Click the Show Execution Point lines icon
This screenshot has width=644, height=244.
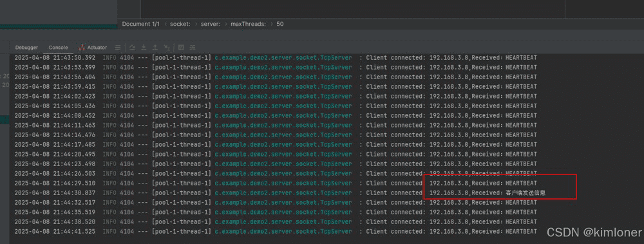pyautogui.click(x=118, y=48)
